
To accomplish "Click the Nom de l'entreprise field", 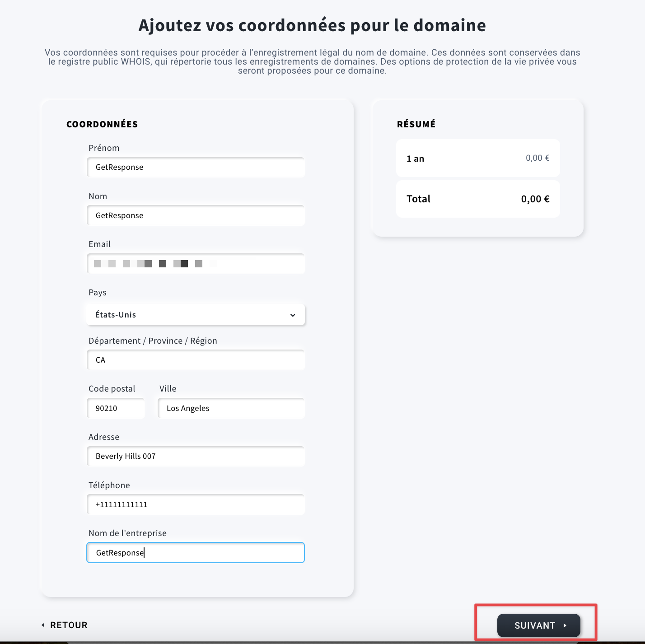I will [196, 553].
